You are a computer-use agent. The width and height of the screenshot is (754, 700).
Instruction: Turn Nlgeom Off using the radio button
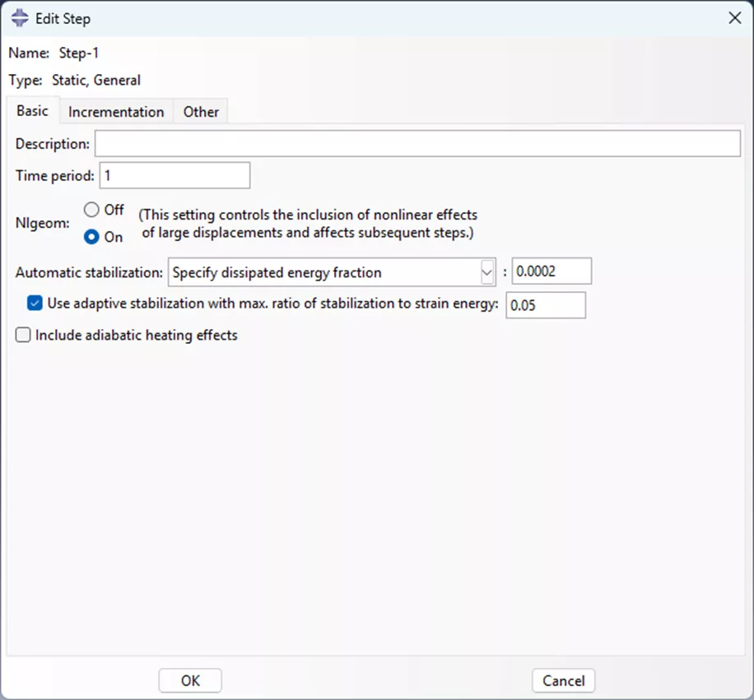pyautogui.click(x=91, y=210)
